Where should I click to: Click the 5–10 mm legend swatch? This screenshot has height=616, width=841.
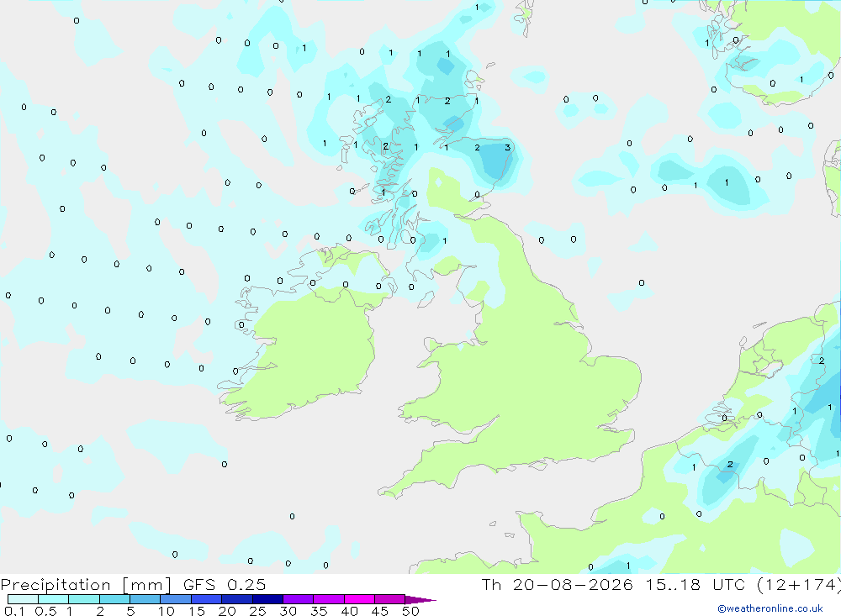(x=145, y=599)
